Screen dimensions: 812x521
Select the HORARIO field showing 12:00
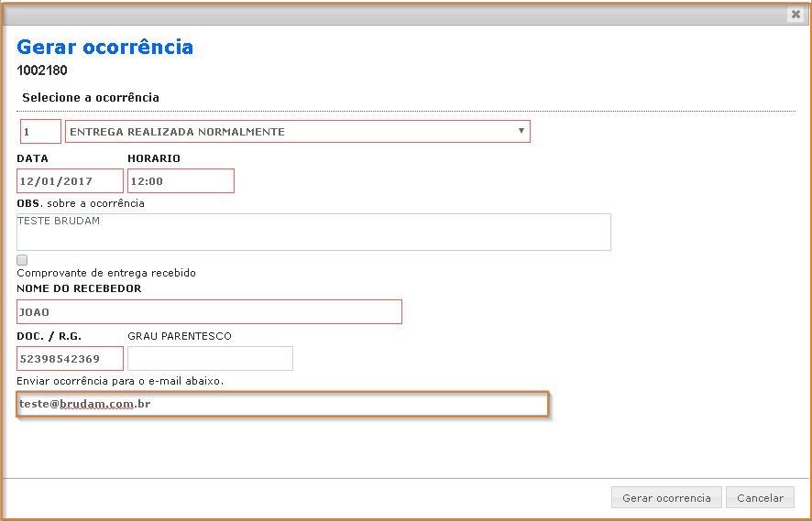tap(181, 181)
